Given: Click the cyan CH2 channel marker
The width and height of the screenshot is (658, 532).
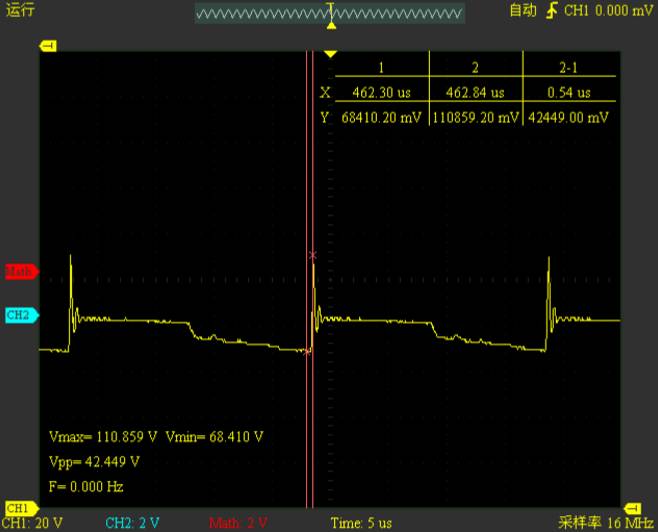Looking at the screenshot, I should tap(19, 315).
